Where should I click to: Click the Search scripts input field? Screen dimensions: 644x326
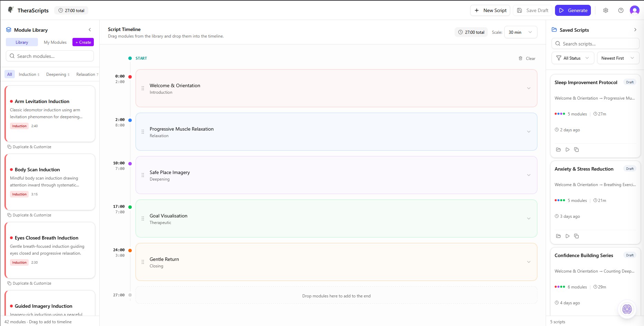[595, 43]
